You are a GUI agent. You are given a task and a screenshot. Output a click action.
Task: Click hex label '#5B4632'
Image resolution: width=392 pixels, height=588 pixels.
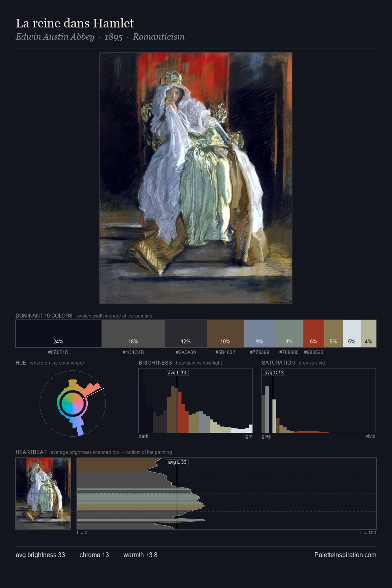(x=225, y=352)
